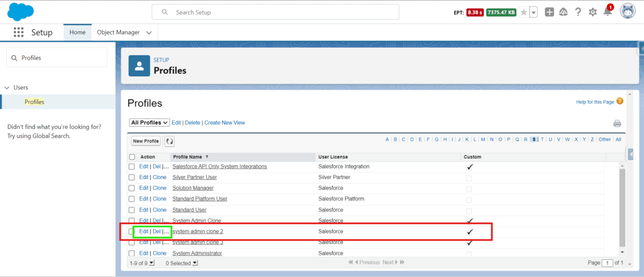Screen dimensions: 644x277
Task: Click the notifications bell icon
Action: [x=608, y=12]
